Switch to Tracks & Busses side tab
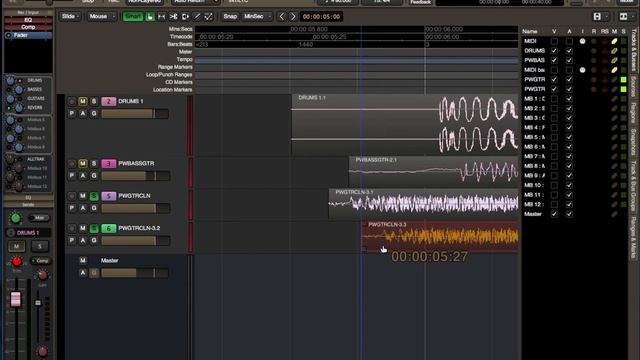 (633, 50)
